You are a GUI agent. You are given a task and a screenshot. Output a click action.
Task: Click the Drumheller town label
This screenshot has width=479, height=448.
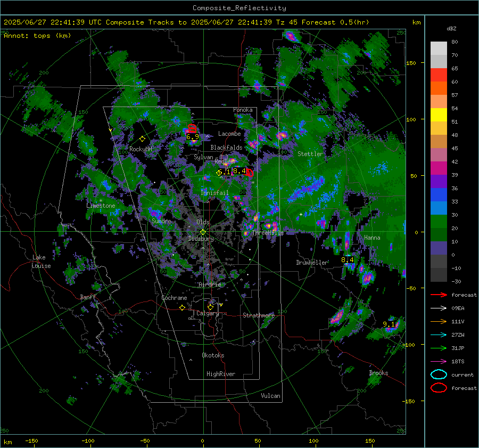(312, 263)
